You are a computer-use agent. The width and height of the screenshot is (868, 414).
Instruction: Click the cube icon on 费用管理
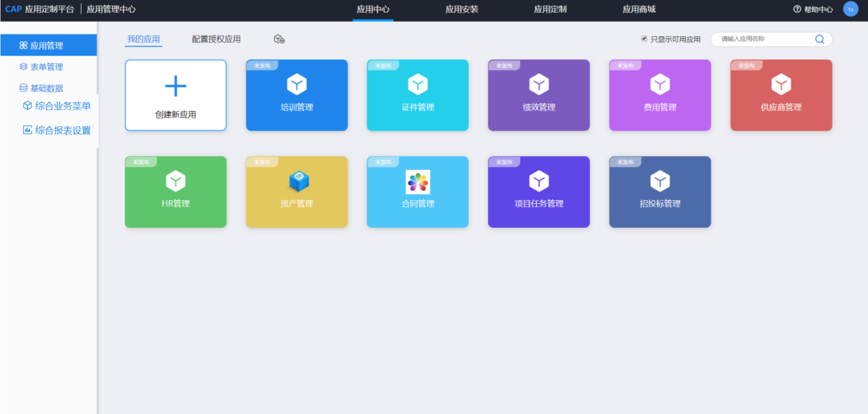(x=660, y=85)
